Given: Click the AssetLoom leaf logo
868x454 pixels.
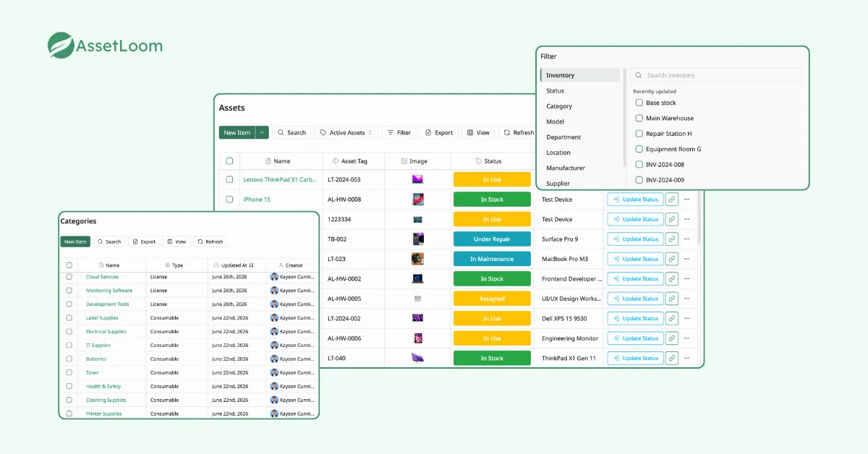Looking at the screenshot, I should (x=61, y=45).
